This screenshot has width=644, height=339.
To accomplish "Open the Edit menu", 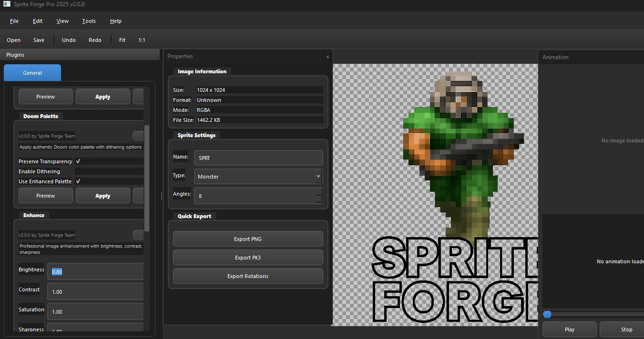I will click(x=38, y=21).
